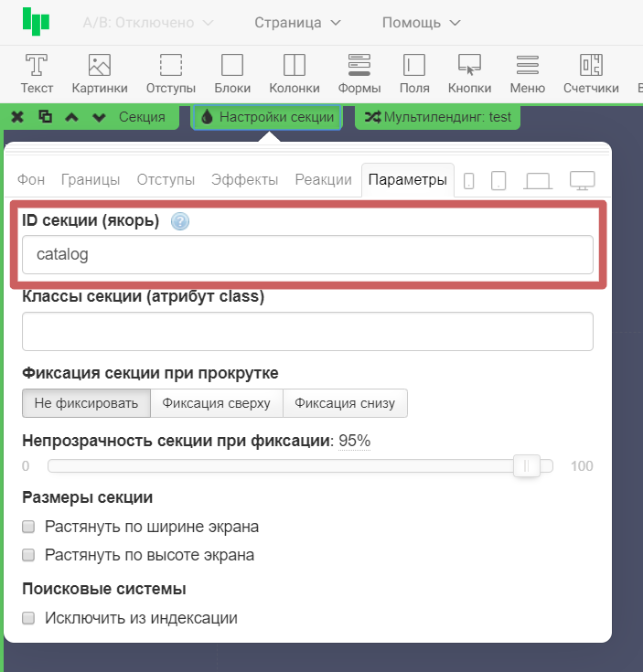Delete section with the X icon
Viewport: 643px width, 672px height.
[17, 117]
